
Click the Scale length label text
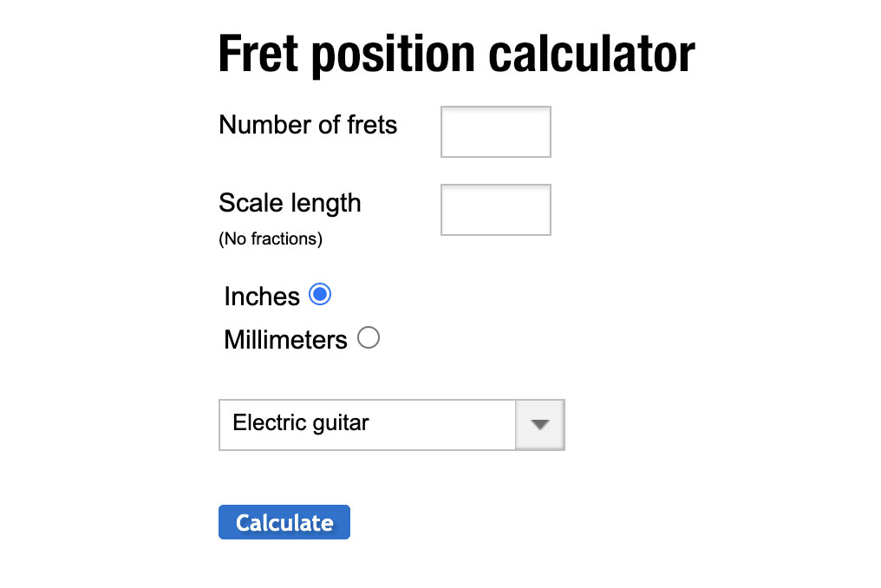coord(290,203)
